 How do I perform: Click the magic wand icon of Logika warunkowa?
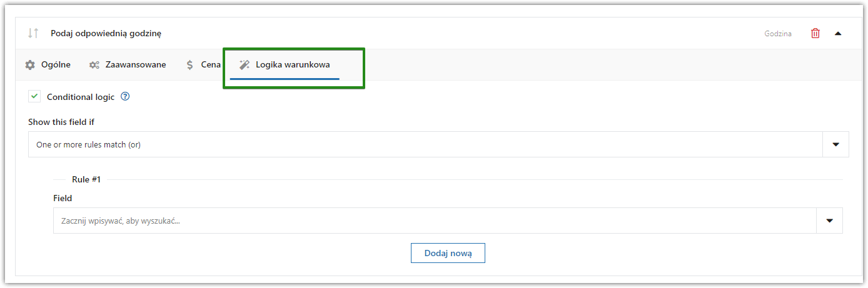[x=245, y=64]
